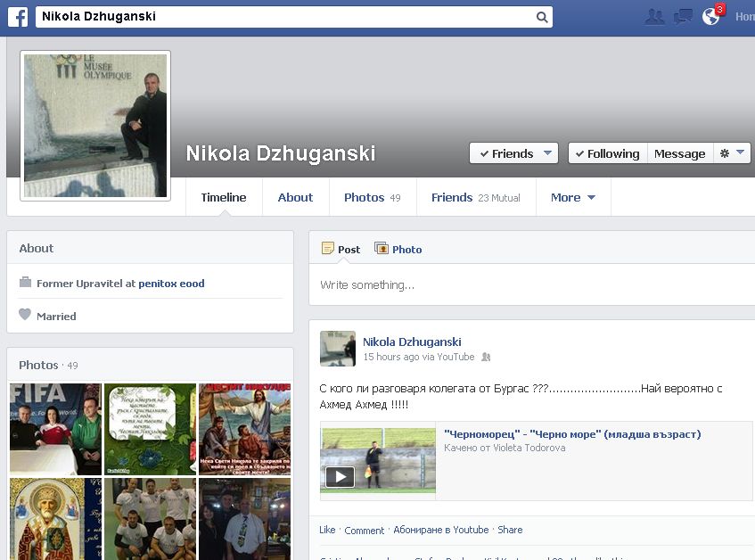Click Nikola Dzhuganski post author link
The width and height of the screenshot is (755, 560).
pyautogui.click(x=412, y=342)
